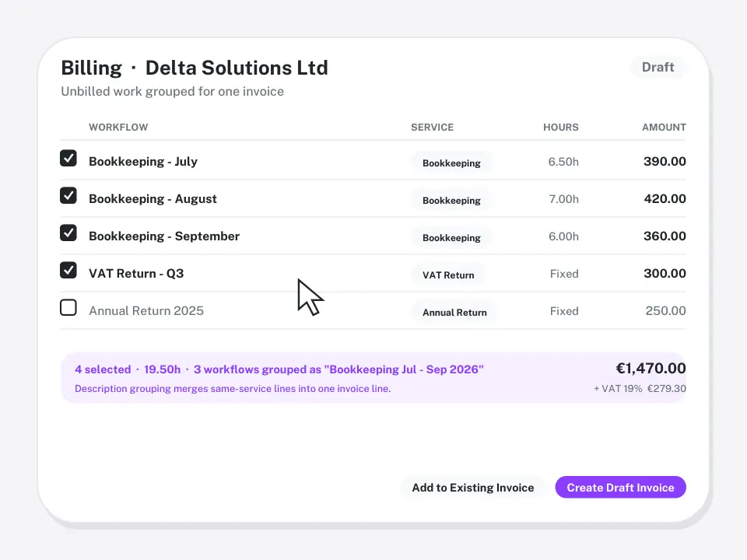The height and width of the screenshot is (560, 747).
Task: Untick the VAT Return - Q3 checkbox
Action: [68, 270]
